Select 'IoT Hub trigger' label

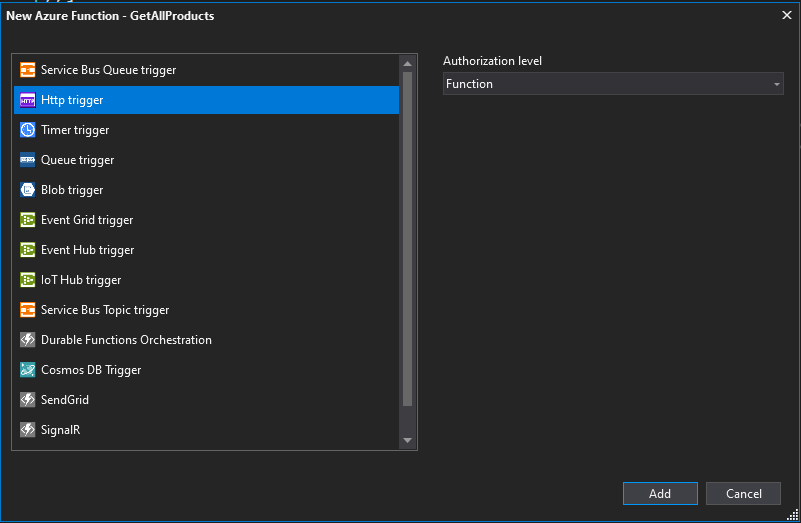pyautogui.click(x=81, y=280)
